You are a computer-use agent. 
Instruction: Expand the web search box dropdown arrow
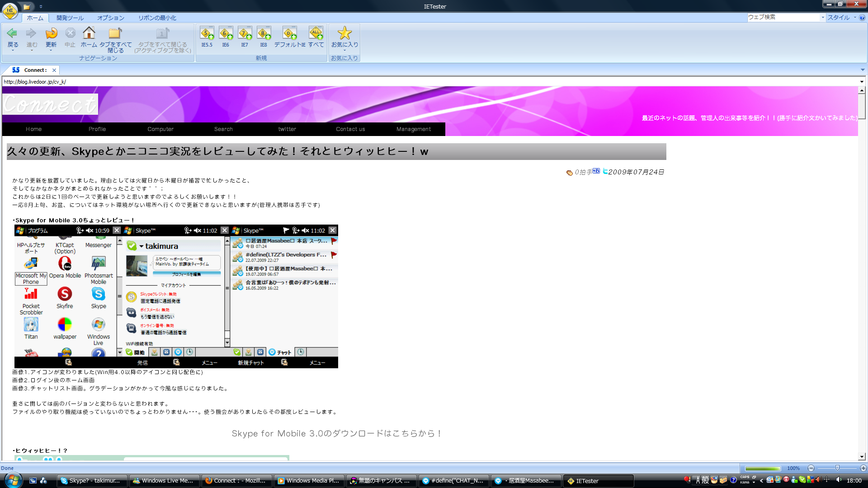tap(823, 17)
